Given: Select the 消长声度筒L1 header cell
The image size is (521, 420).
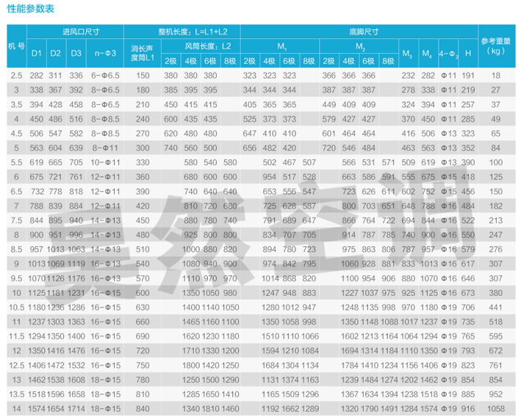Looking at the screenshot, I should pos(143,53).
